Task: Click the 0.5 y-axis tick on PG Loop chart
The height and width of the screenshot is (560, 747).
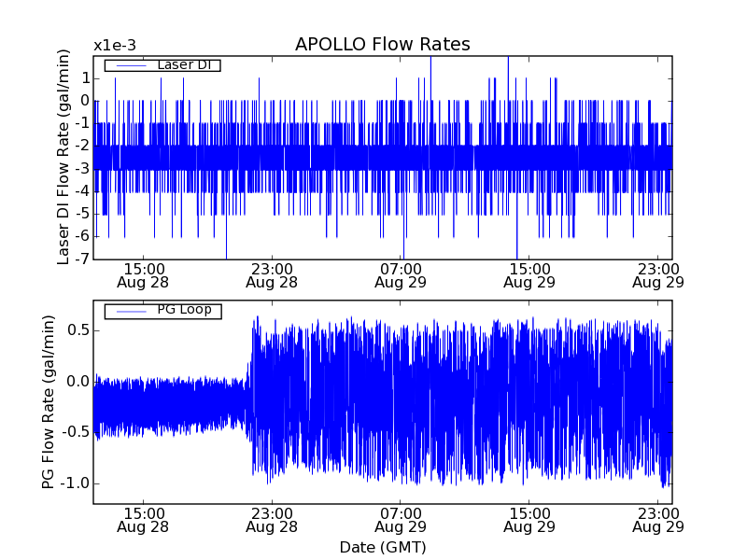Action: (76, 330)
